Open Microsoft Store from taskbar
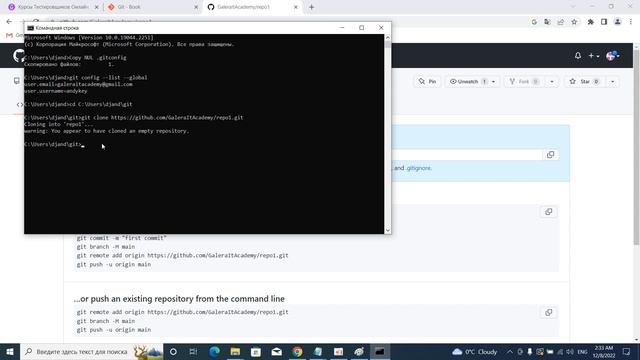640x360 pixels. point(256,351)
